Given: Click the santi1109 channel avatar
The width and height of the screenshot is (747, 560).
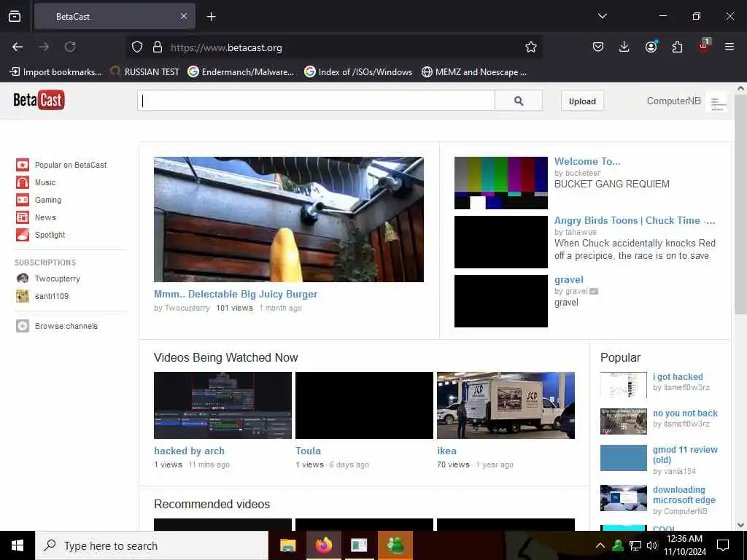Looking at the screenshot, I should point(23,296).
